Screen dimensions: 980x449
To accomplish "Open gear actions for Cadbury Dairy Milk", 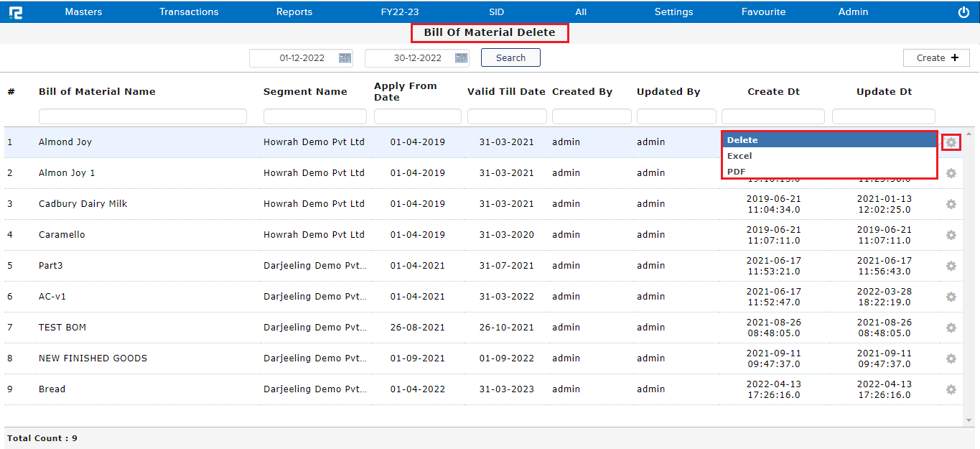I will click(951, 204).
